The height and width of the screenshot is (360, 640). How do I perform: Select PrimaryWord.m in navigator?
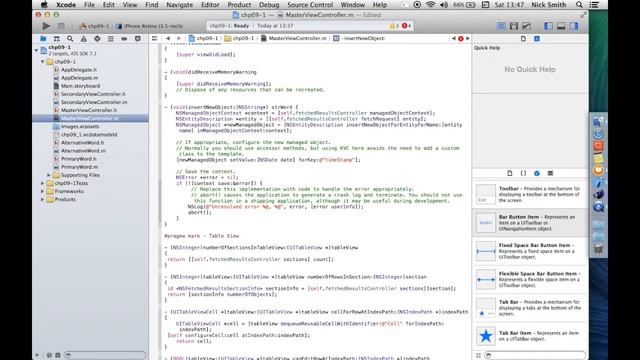(79, 167)
